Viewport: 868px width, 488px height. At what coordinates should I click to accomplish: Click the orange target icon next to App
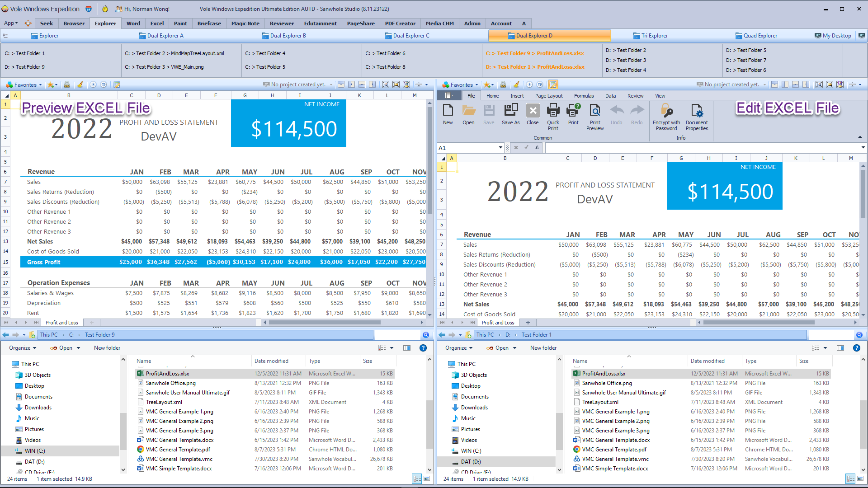tap(28, 23)
